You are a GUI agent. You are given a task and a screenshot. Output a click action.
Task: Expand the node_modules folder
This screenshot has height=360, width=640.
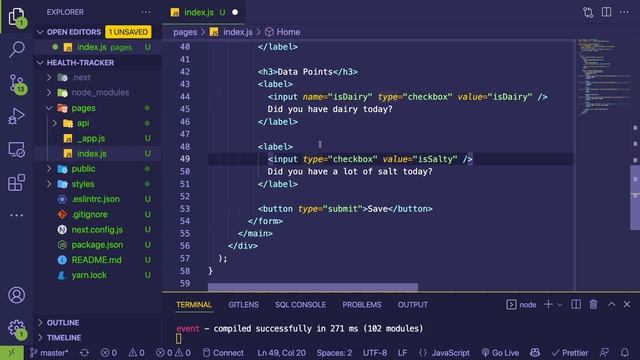click(x=49, y=93)
